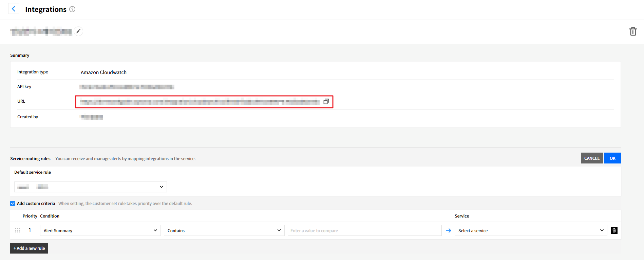Go back using the left arrow
The height and width of the screenshot is (260, 644).
pos(14,9)
